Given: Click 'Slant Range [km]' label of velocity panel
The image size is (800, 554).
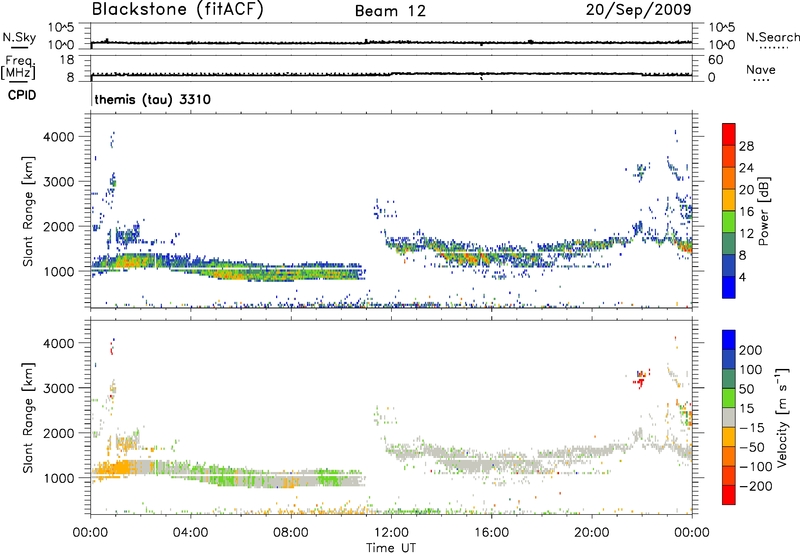Looking at the screenshot, I should pos(28,418).
